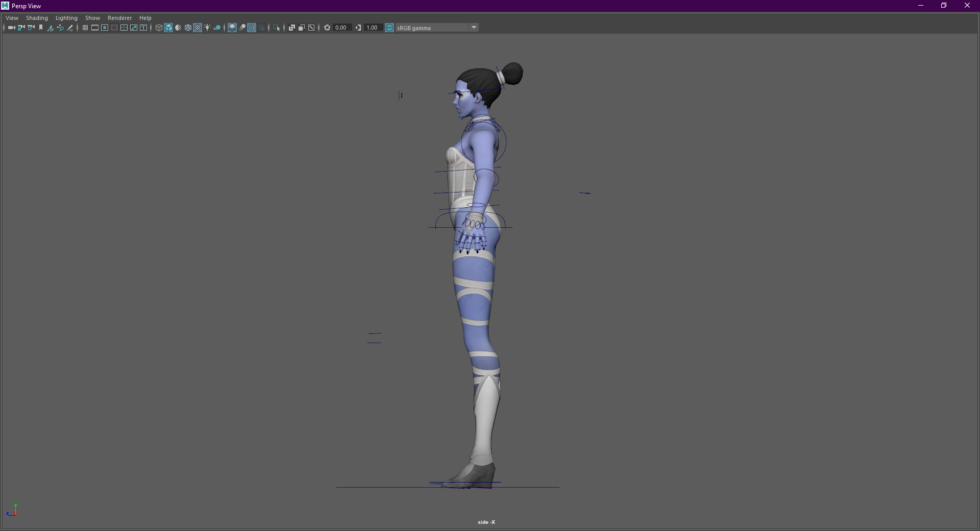The width and height of the screenshot is (980, 531).
Task: Open Camera Attributes icon
Action: click(x=31, y=28)
